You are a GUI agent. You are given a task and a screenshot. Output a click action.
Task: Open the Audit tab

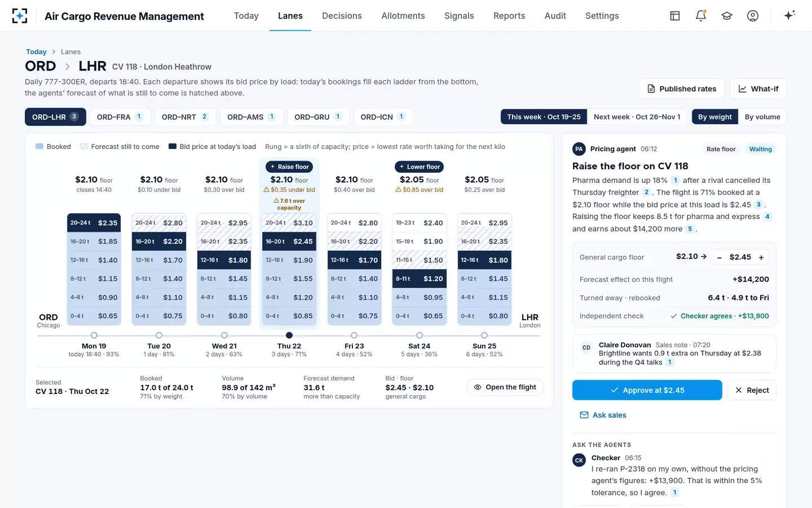tap(555, 16)
